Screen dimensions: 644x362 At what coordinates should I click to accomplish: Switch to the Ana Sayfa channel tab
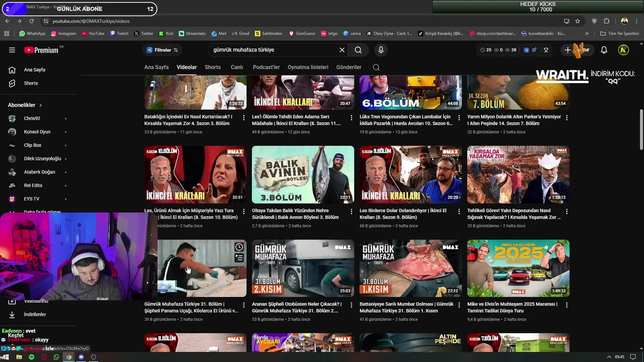(156, 67)
